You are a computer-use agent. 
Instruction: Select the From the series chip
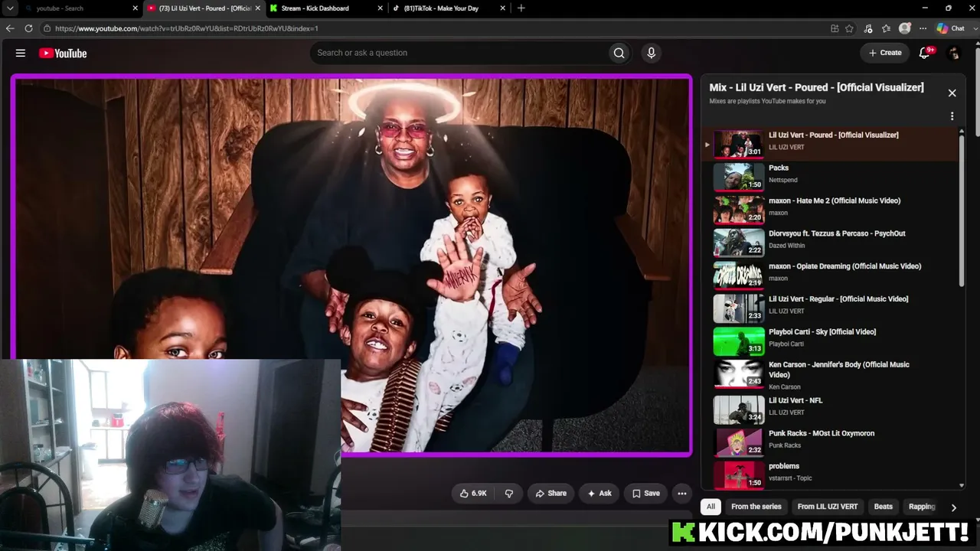click(756, 507)
